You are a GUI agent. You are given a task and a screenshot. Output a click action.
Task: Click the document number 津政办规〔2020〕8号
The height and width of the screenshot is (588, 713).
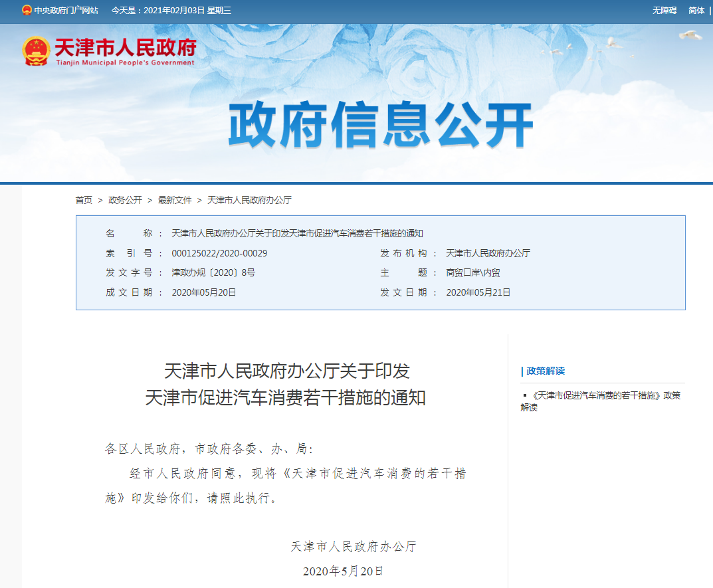pos(213,272)
